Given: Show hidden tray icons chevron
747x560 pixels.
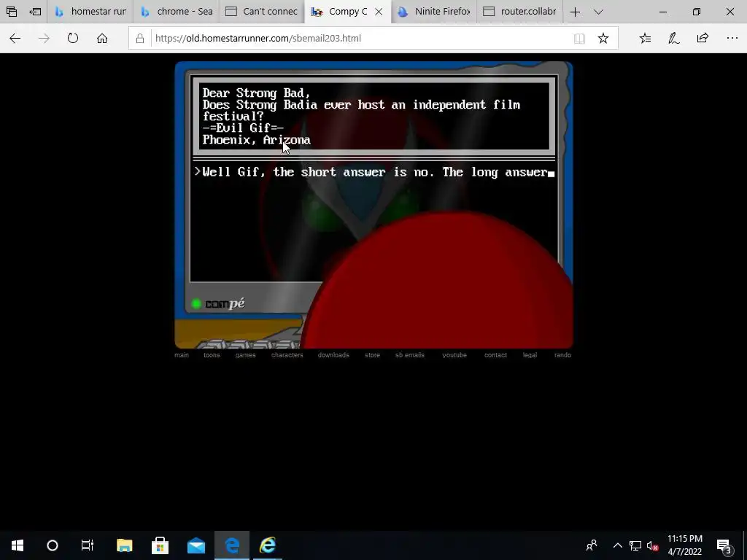Looking at the screenshot, I should pyautogui.click(x=617, y=545).
